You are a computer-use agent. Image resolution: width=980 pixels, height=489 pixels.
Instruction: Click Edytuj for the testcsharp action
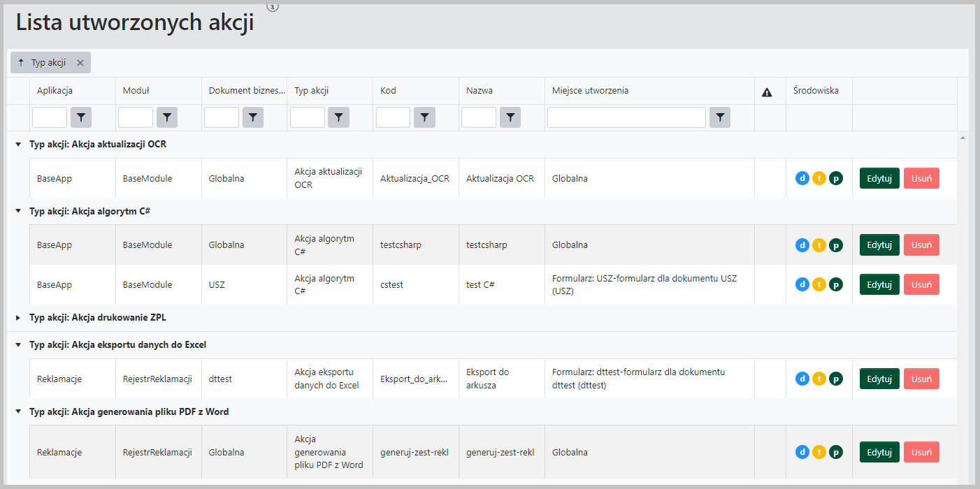coord(879,245)
